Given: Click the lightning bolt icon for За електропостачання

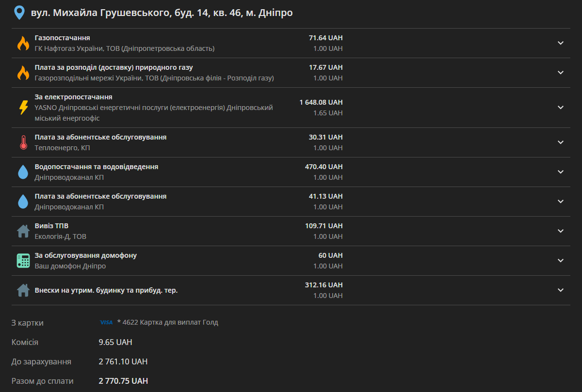Looking at the screenshot, I should click(23, 107).
